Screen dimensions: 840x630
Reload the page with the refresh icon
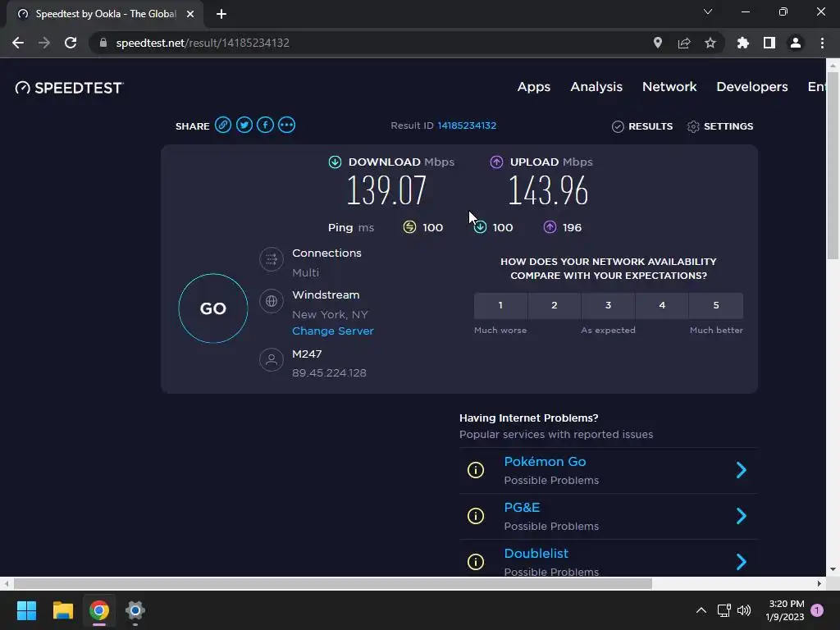click(71, 43)
